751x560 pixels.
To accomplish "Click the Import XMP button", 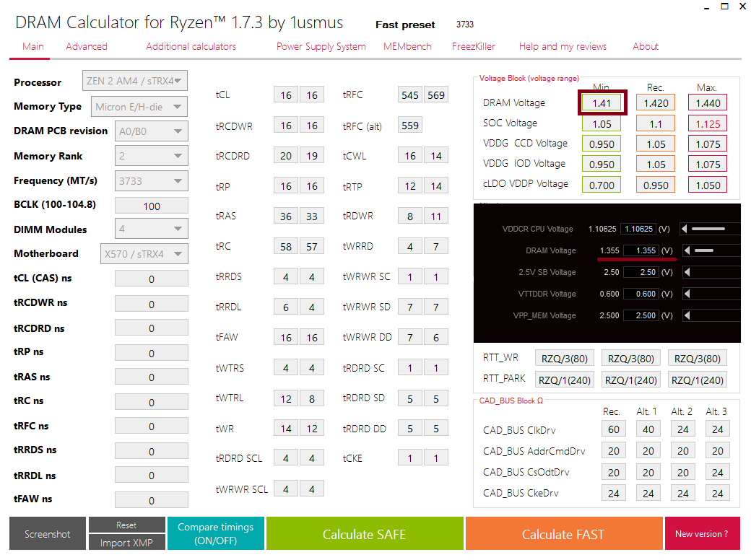I will [x=126, y=542].
